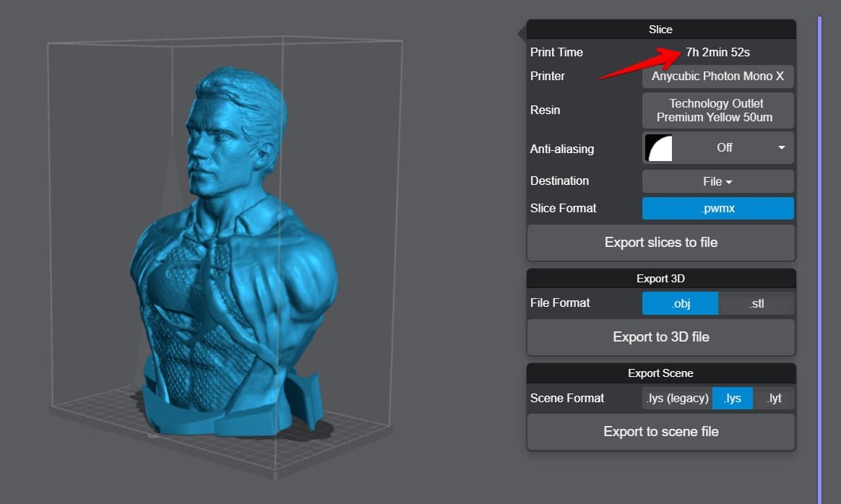Click the Export Scene section header
This screenshot has width=841, height=504.
(x=661, y=373)
